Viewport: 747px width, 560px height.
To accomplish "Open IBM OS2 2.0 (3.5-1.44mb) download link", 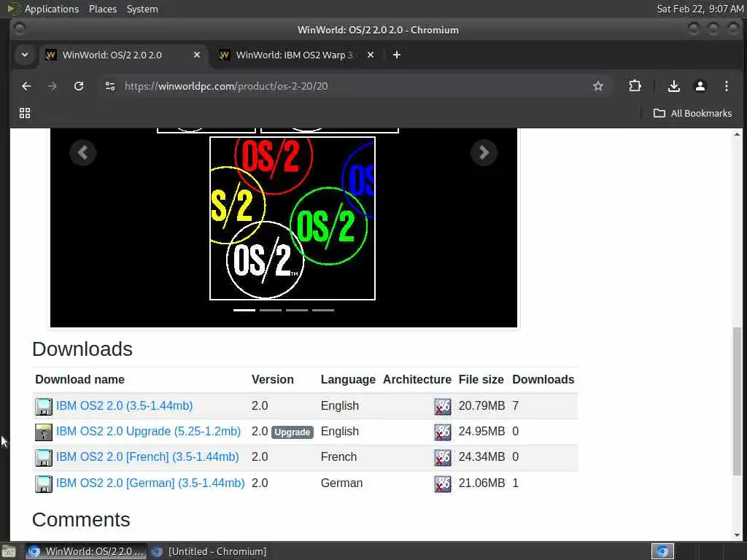I will (x=124, y=405).
